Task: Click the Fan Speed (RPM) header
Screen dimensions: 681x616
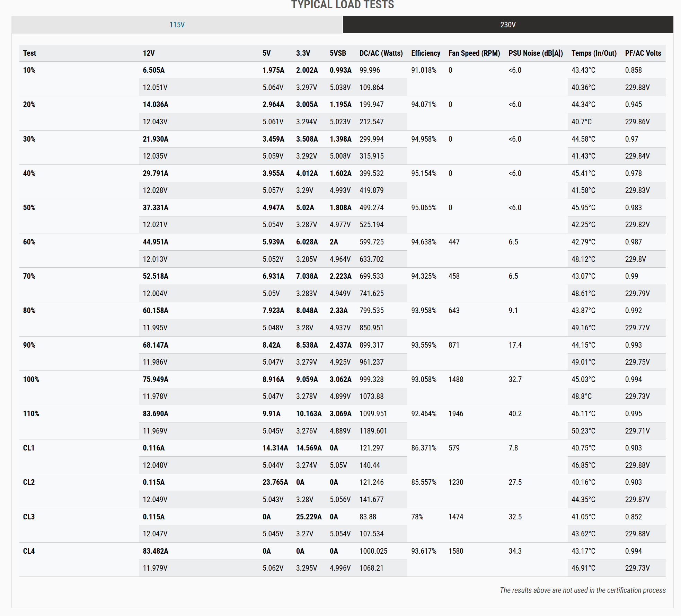Action: (474, 53)
